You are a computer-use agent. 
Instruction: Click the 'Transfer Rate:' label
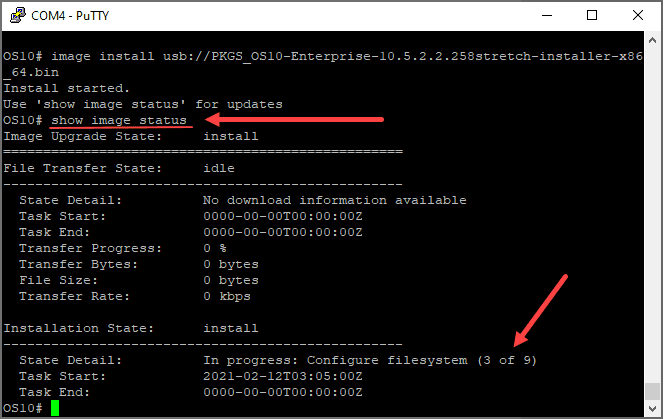pos(74,296)
